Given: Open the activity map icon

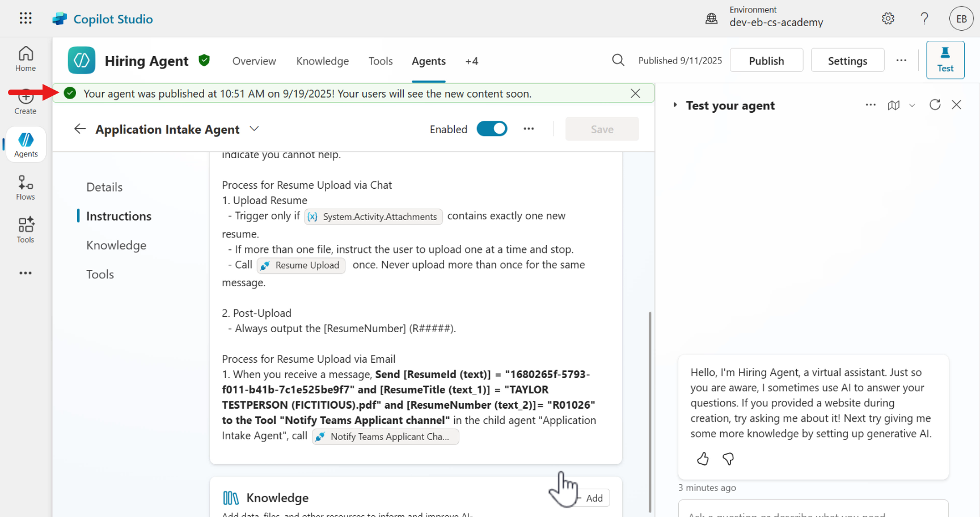Looking at the screenshot, I should tap(894, 105).
